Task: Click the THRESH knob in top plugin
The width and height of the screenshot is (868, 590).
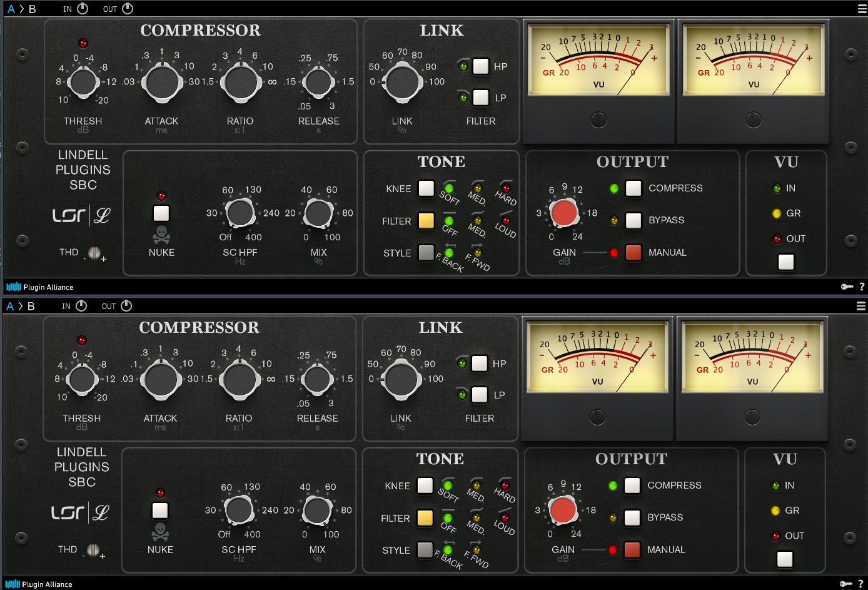Action: (83, 82)
